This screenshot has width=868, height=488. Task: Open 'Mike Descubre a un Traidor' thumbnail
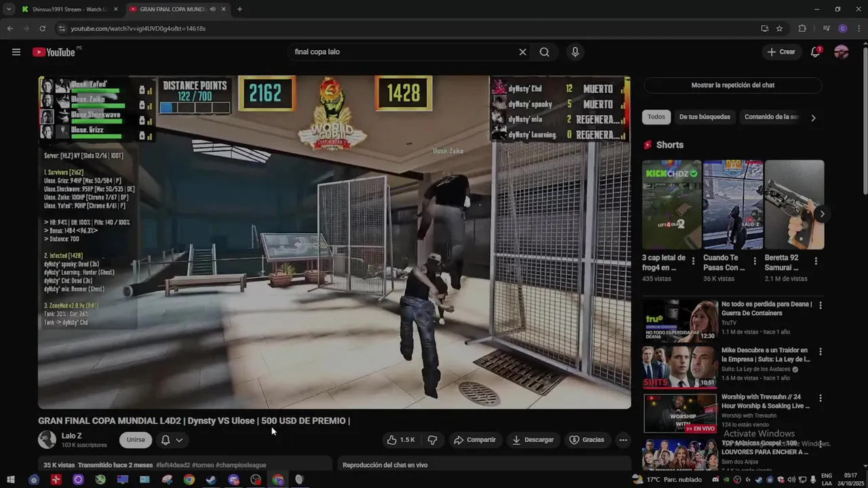coord(680,366)
